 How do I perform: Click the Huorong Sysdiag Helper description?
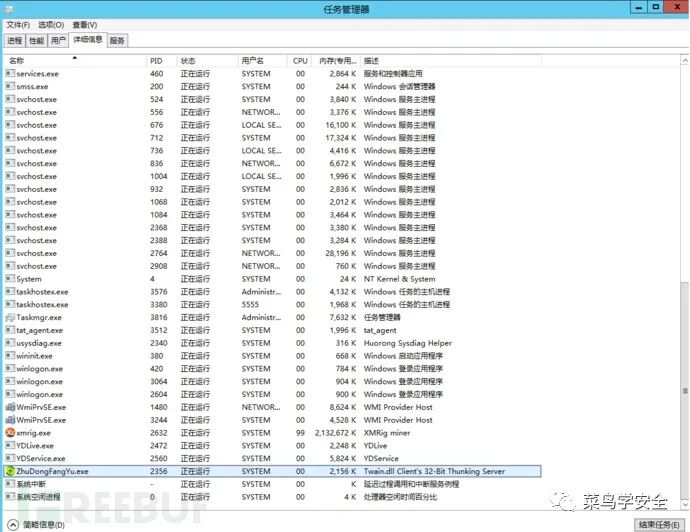pyautogui.click(x=407, y=343)
